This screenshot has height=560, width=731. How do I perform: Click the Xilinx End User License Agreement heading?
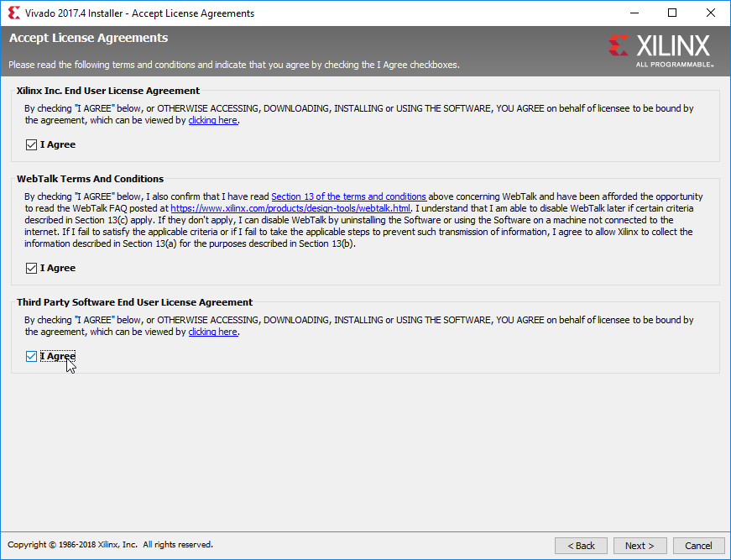(108, 91)
